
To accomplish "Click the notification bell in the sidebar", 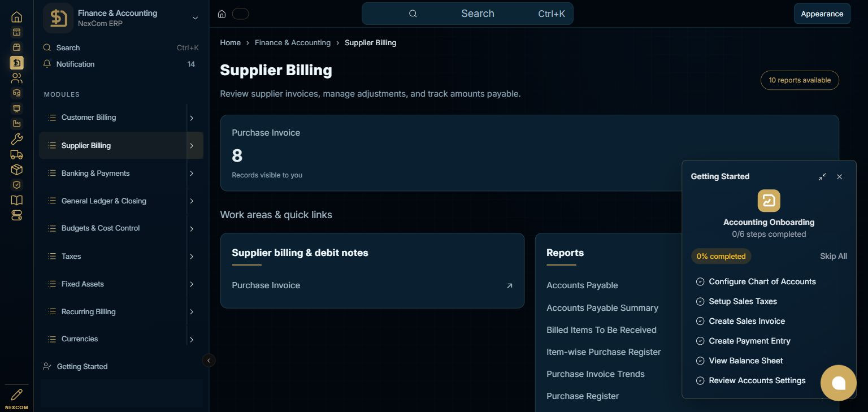I will tap(47, 64).
